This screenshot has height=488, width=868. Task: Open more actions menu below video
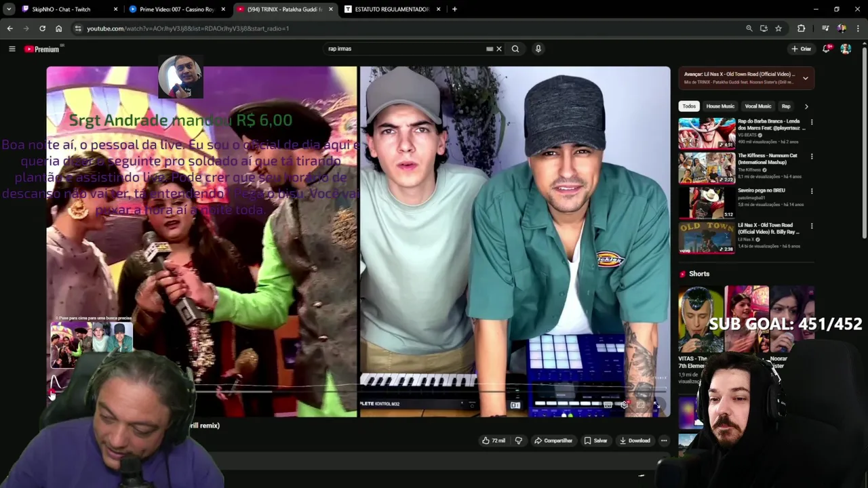click(664, 441)
